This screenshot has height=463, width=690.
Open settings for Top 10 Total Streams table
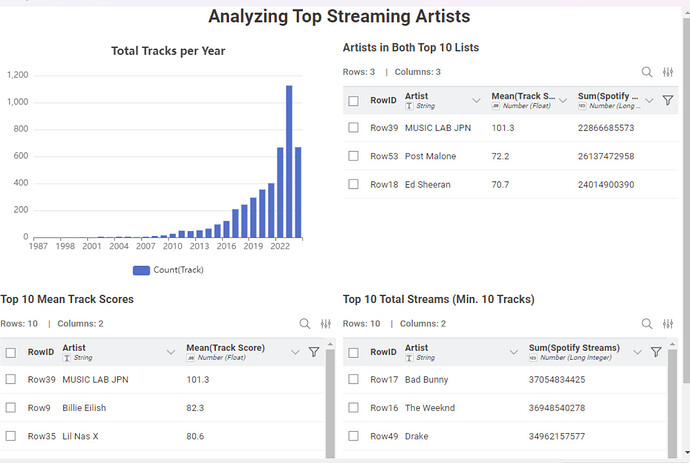pyautogui.click(x=668, y=324)
